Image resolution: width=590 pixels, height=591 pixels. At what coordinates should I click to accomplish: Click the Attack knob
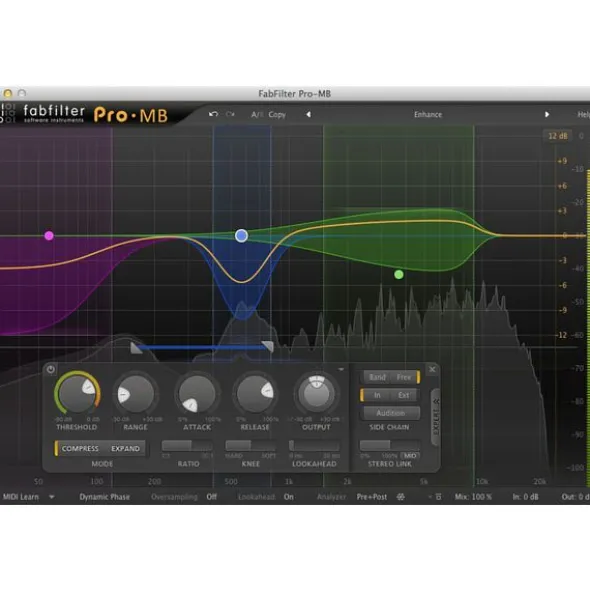coord(197,394)
